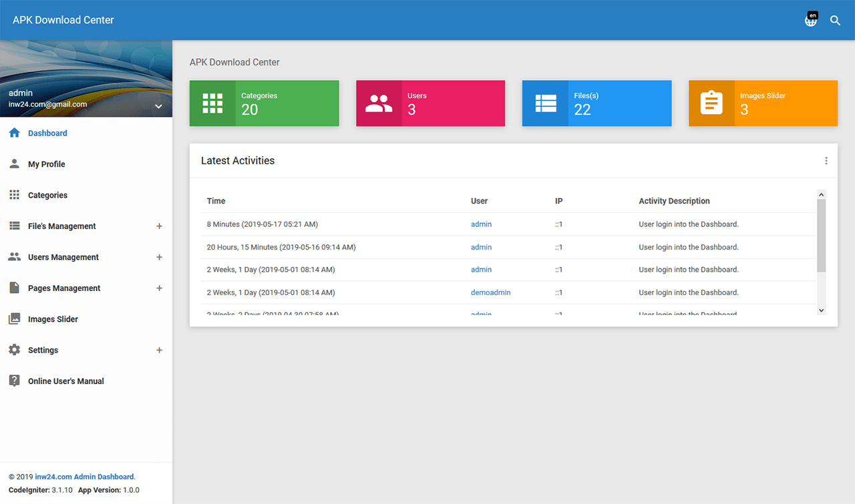Open Online User's Manual menu item
The image size is (855, 504).
(x=86, y=381)
